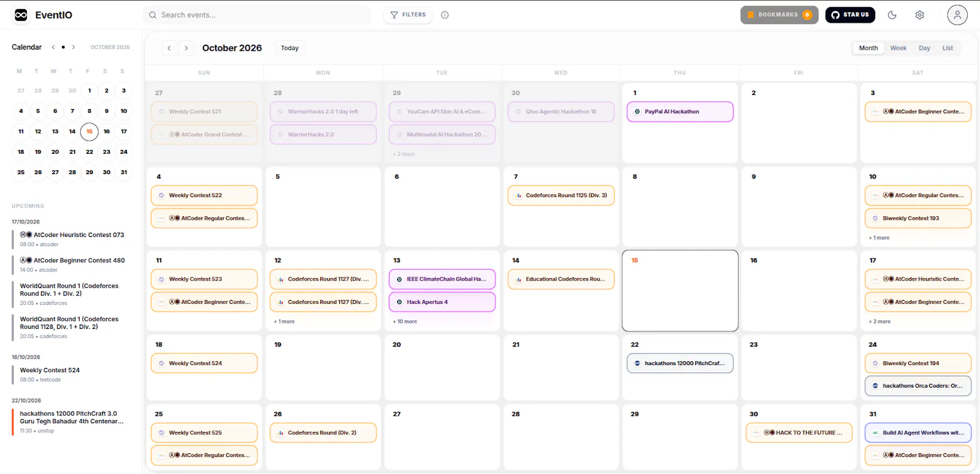Image resolution: width=980 pixels, height=474 pixels.
Task: Expand '+ 1 more' events on the 12th
Action: point(284,322)
